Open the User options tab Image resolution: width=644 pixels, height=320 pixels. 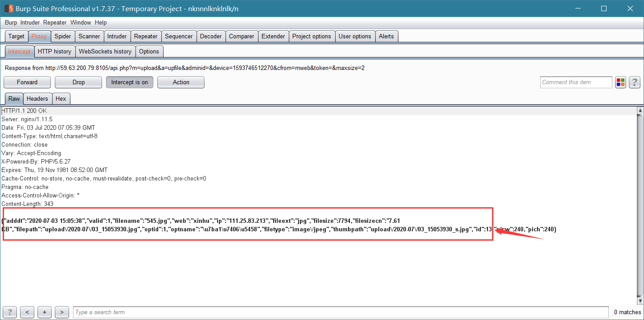click(355, 36)
